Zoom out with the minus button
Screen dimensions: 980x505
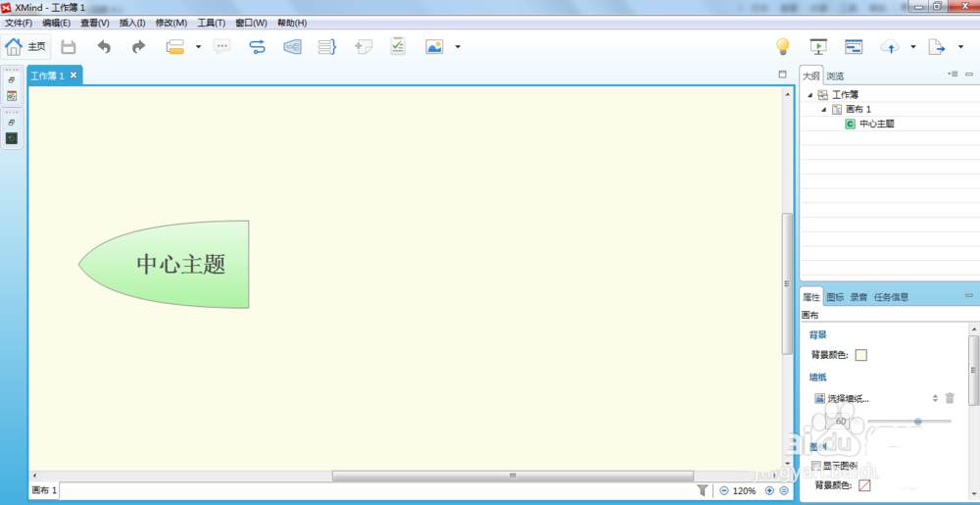click(724, 490)
